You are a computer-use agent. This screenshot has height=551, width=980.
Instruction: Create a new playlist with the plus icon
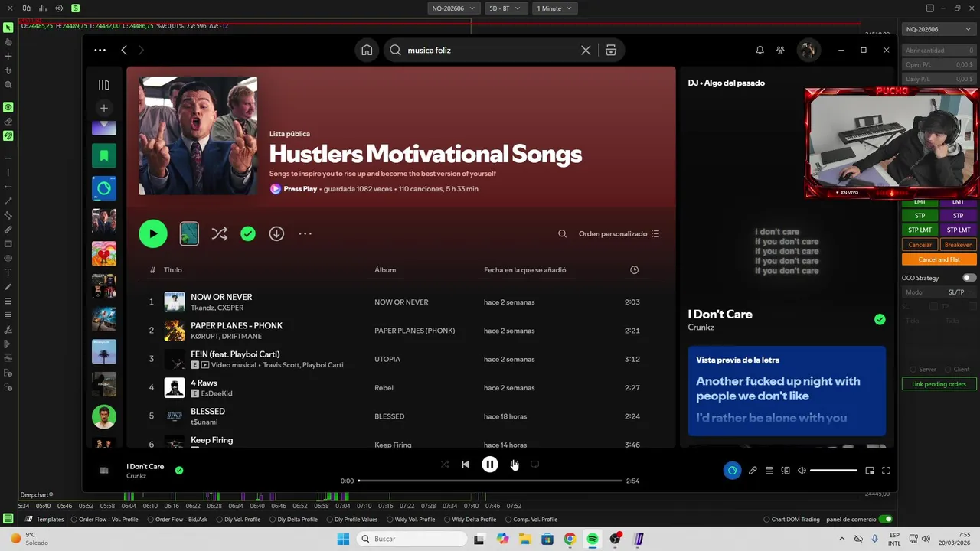104,108
